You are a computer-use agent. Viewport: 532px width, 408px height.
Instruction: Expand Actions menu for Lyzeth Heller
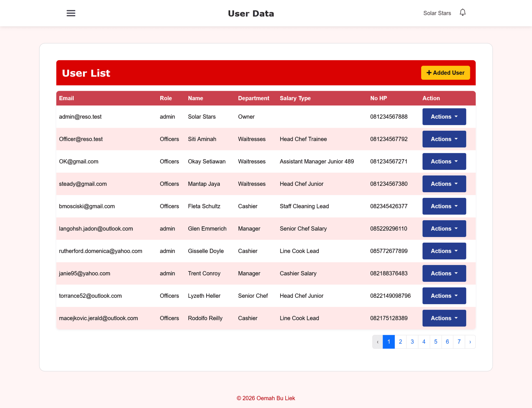tap(444, 296)
